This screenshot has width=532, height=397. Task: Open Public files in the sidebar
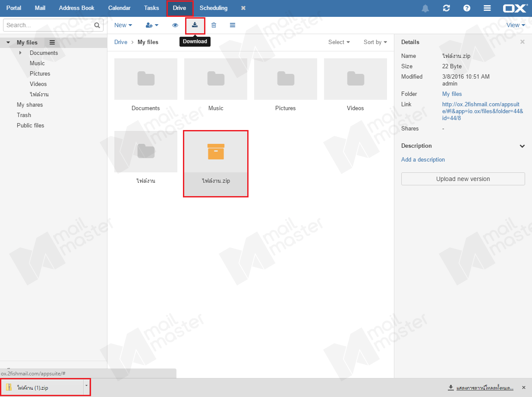coord(31,125)
